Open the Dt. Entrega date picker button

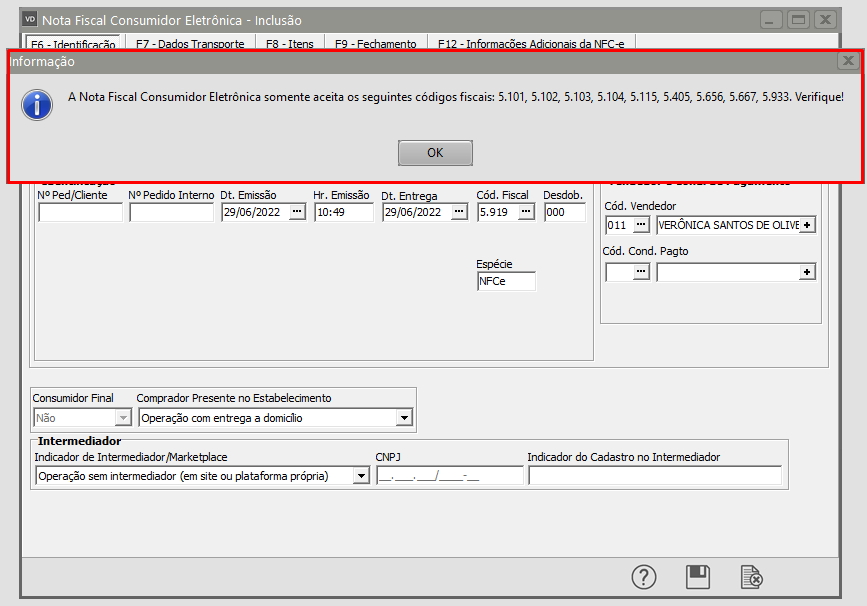point(459,212)
